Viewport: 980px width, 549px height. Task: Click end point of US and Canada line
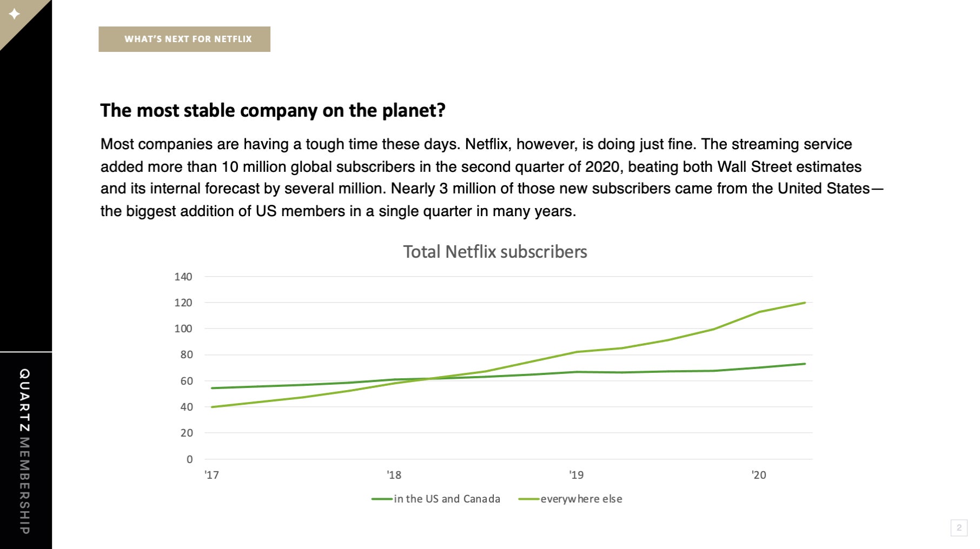pyautogui.click(x=805, y=364)
